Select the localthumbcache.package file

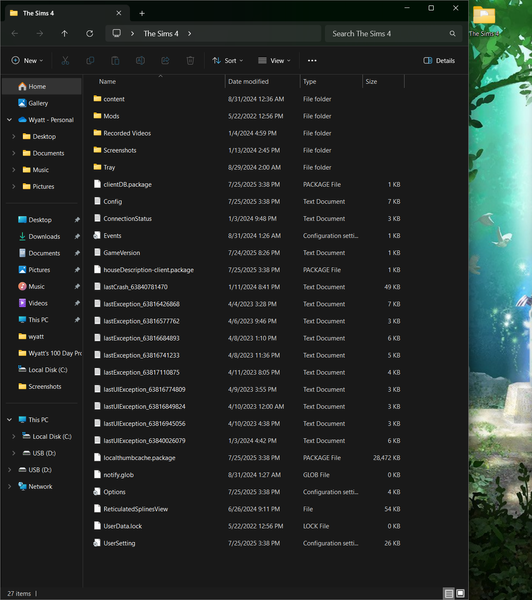click(x=139, y=458)
